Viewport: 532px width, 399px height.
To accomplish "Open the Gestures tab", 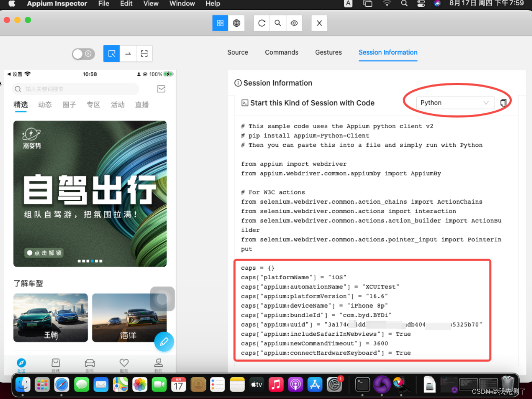I will pos(329,53).
